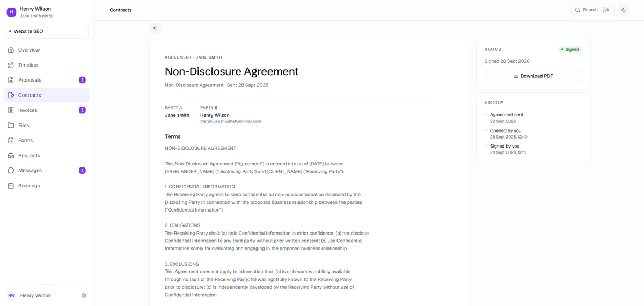Click the Party A name Jane smith
This screenshot has width=644, height=306.
click(x=177, y=115)
